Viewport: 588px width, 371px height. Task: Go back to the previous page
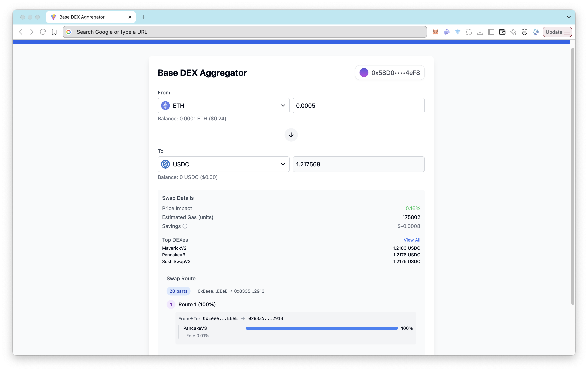pyautogui.click(x=21, y=32)
